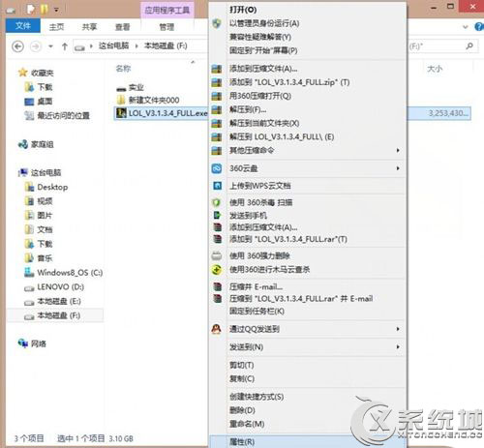Screen dimensions: 484x448
Task: Choose 添加到 "LOL_V3.1.3.4_FULL.rar"(T)
Action: coord(288,239)
